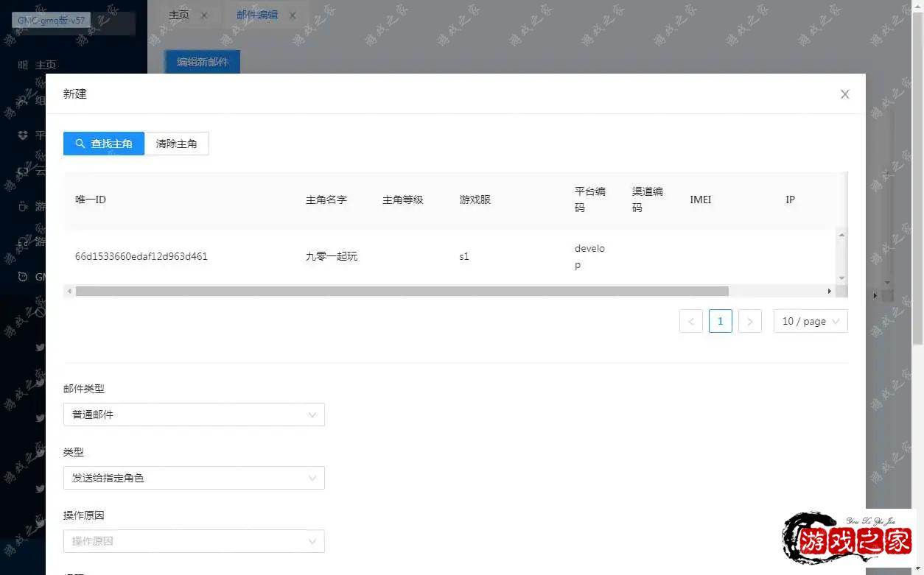Viewport: 924px width, 575px height.
Task: Click the table's horizontal scrollbar thumb
Action: pos(402,292)
